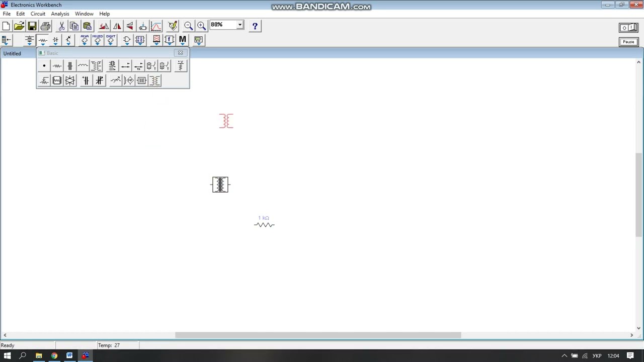Pick the Transformer from Basic palette

[96, 66]
